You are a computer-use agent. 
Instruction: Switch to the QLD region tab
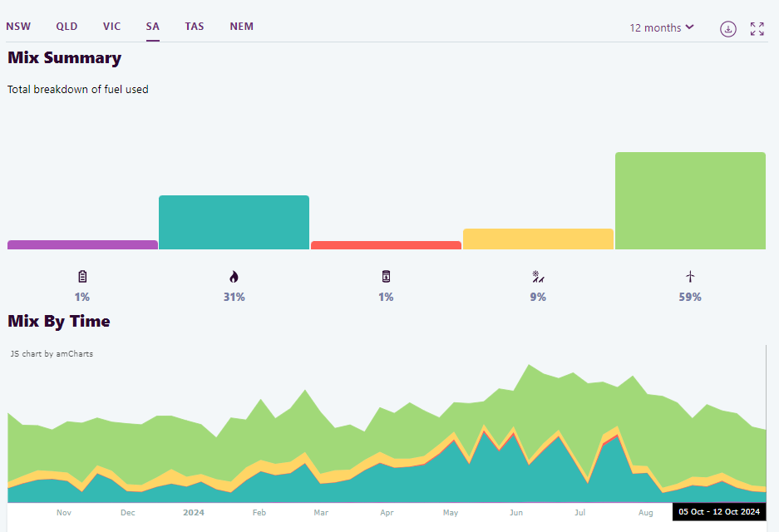(67, 27)
